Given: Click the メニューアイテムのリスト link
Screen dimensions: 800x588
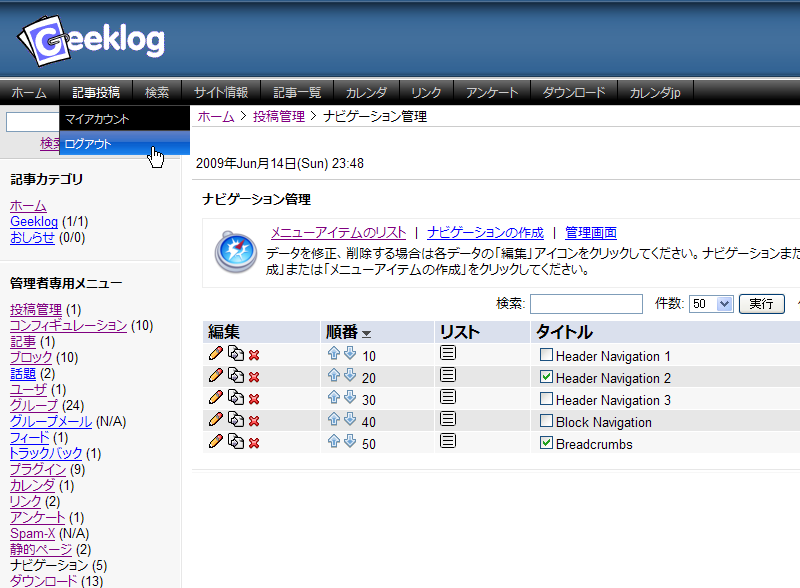Looking at the screenshot, I should (x=338, y=232).
